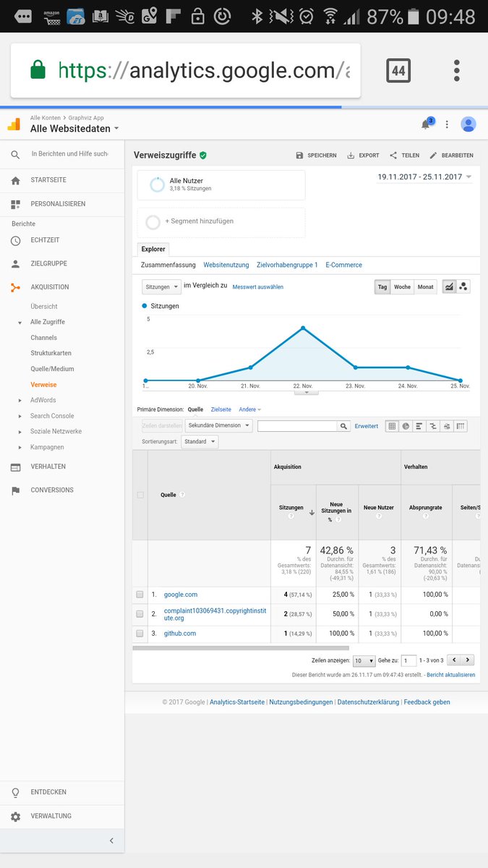
Task: Expand the Search Console section
Action: click(x=20, y=417)
